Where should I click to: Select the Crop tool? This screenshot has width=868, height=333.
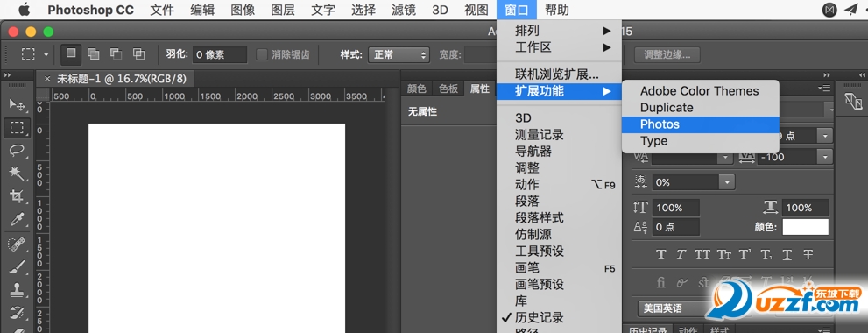[17, 196]
